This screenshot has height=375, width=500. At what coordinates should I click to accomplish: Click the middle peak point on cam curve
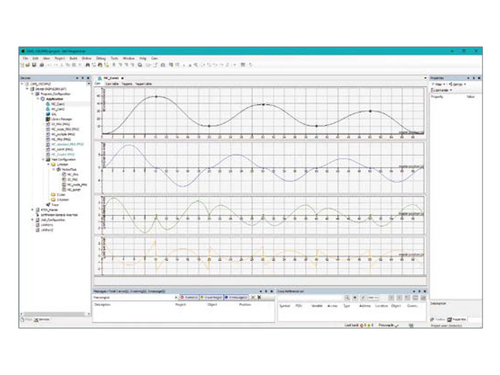pos(263,105)
